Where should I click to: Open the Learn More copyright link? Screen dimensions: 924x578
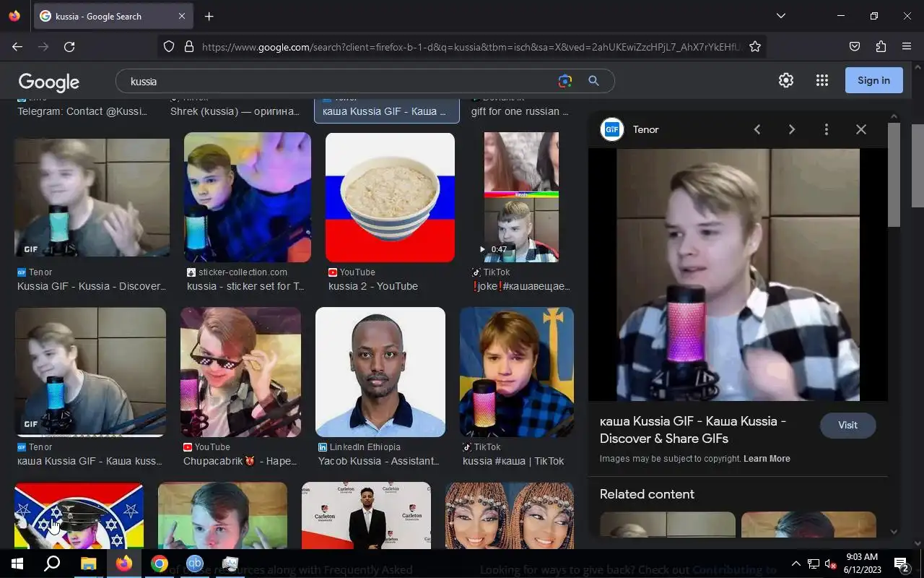[x=767, y=459]
